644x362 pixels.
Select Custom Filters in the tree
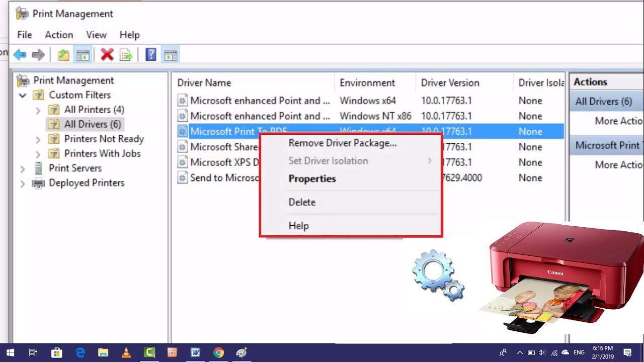[79, 95]
